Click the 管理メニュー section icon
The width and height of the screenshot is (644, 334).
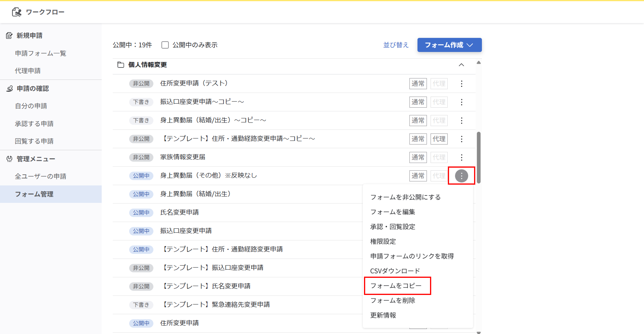pyautogui.click(x=9, y=159)
